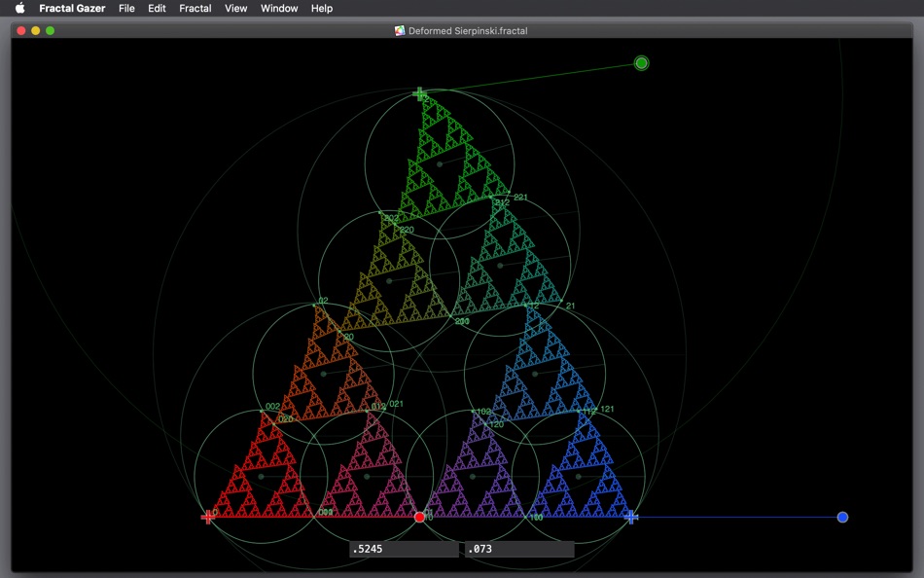The width and height of the screenshot is (924, 578).
Task: Click the .073 value field
Action: [x=519, y=549]
